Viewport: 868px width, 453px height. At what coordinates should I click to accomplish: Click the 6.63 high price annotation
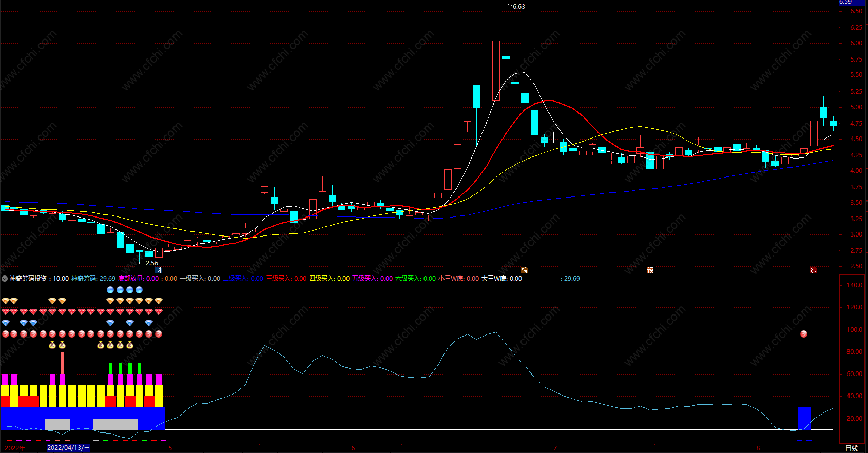pos(519,7)
